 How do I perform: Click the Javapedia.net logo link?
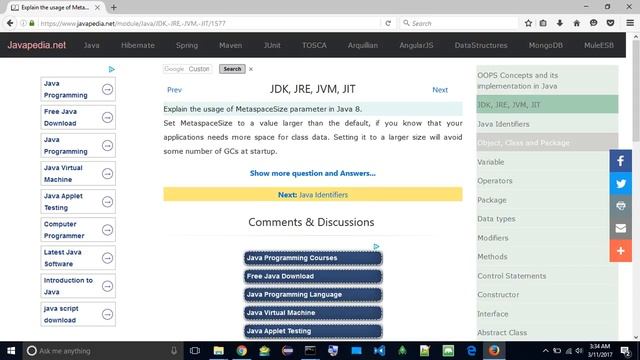(x=37, y=45)
